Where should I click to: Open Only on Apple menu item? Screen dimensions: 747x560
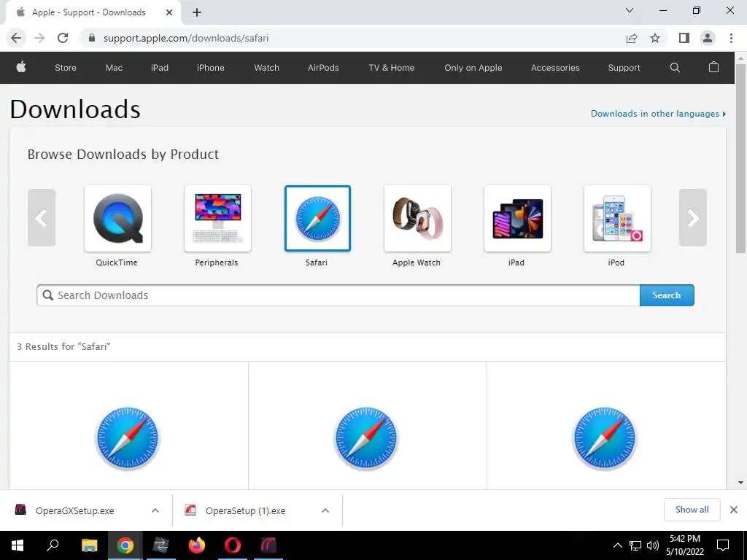coord(473,68)
